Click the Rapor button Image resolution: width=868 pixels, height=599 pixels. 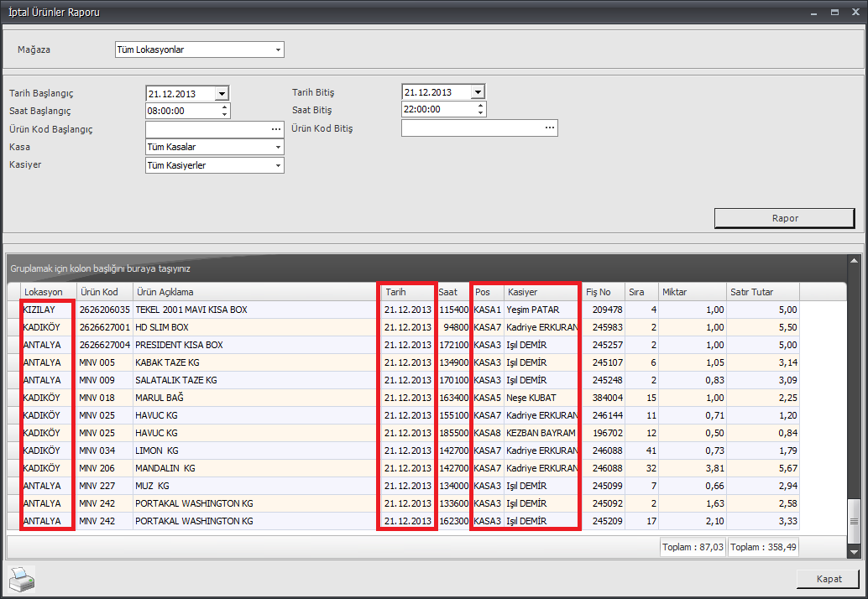tap(784, 218)
